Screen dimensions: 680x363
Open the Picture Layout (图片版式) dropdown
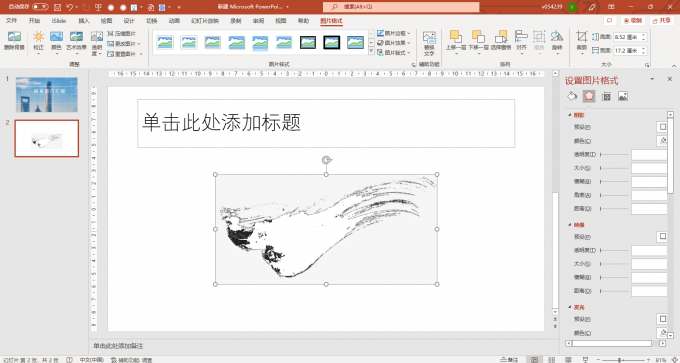tap(393, 52)
